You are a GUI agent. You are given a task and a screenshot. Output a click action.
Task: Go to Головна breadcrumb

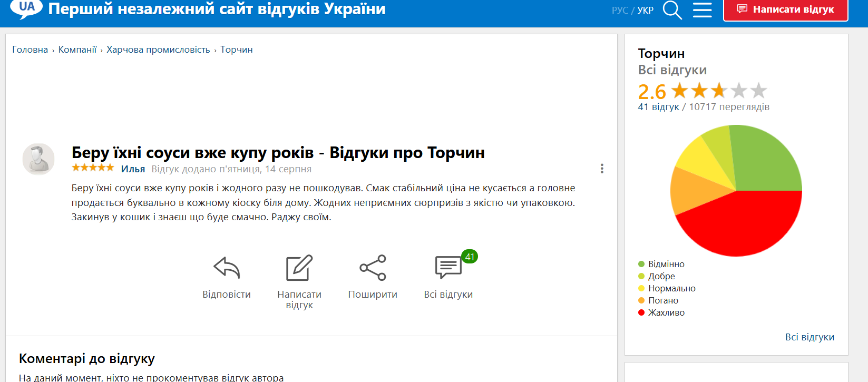click(30, 50)
